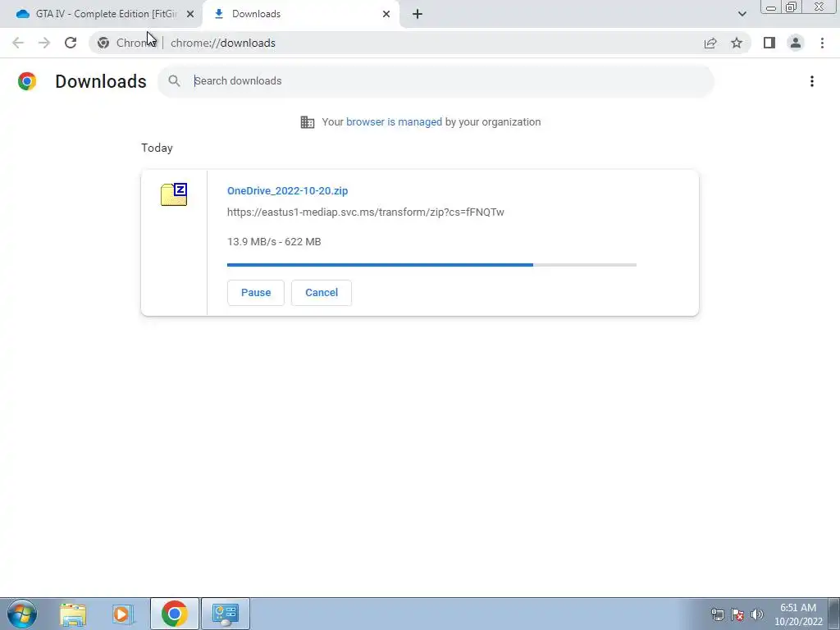Click the Chrome site info icon in address bar

pyautogui.click(x=103, y=43)
